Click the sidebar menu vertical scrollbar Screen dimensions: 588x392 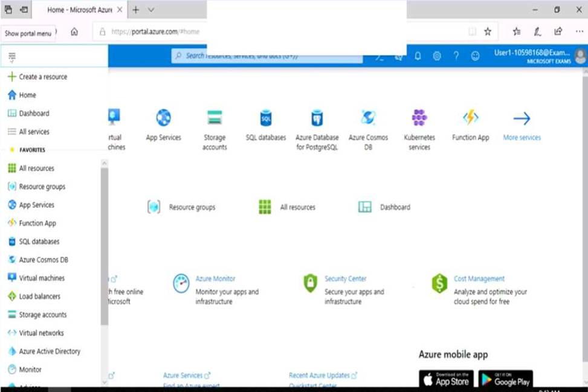click(104, 242)
